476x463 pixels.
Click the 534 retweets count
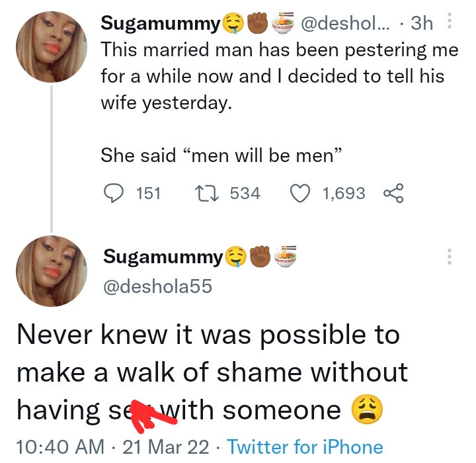(x=245, y=193)
